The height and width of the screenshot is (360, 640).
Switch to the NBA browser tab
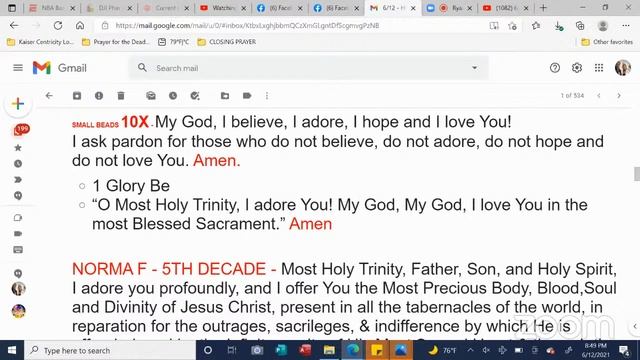point(51,8)
